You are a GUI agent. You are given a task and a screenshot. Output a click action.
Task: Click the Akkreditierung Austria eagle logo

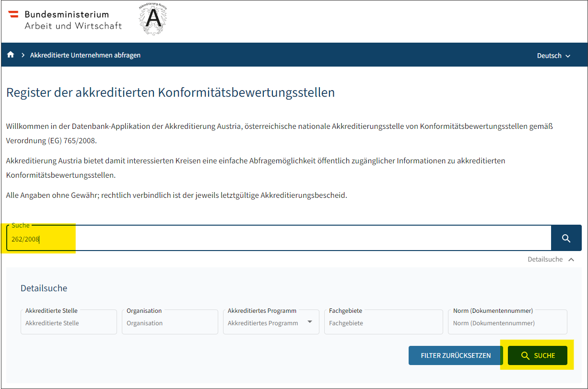pos(153,20)
